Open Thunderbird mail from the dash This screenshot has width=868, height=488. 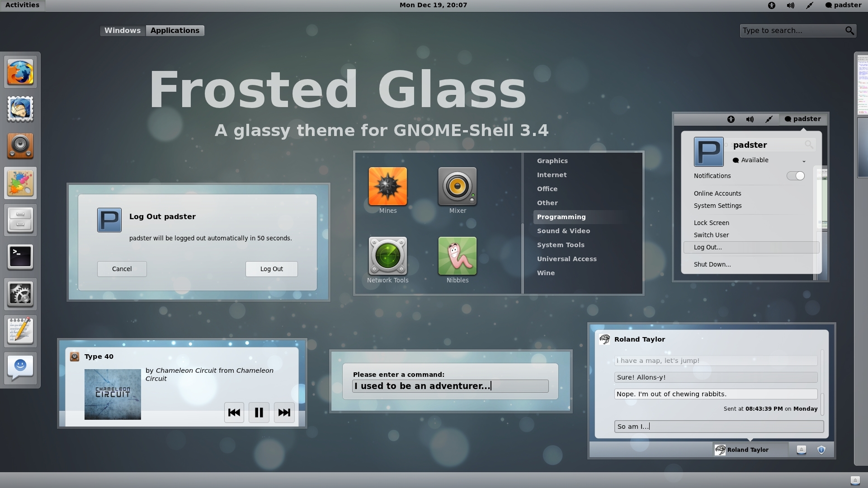pos(20,109)
